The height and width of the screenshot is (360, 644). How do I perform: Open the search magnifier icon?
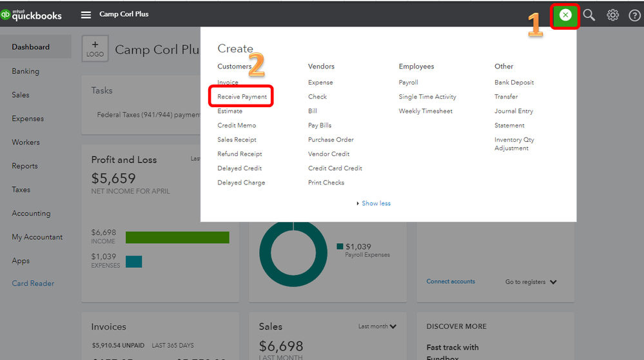coord(589,15)
